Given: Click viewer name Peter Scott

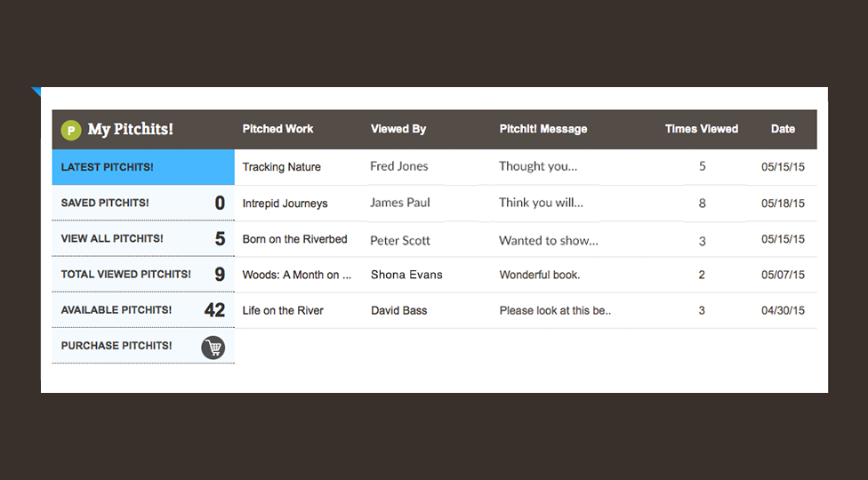Looking at the screenshot, I should coord(399,241).
